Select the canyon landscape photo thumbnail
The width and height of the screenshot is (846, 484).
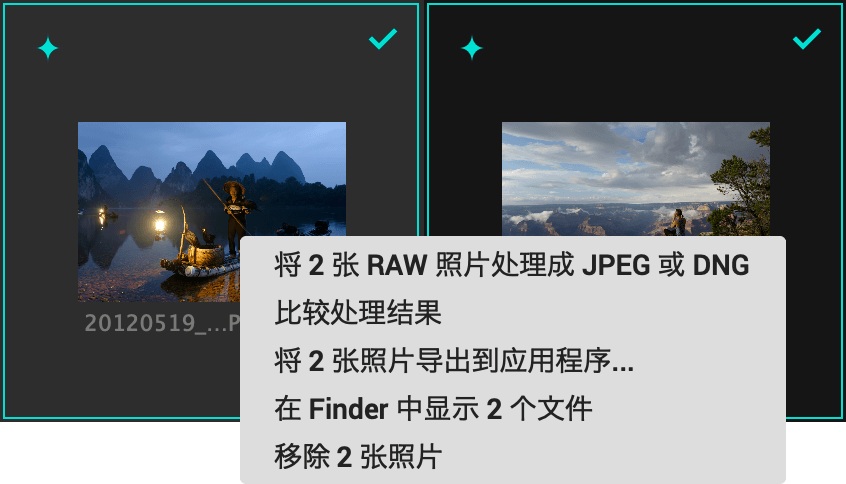pos(636,179)
